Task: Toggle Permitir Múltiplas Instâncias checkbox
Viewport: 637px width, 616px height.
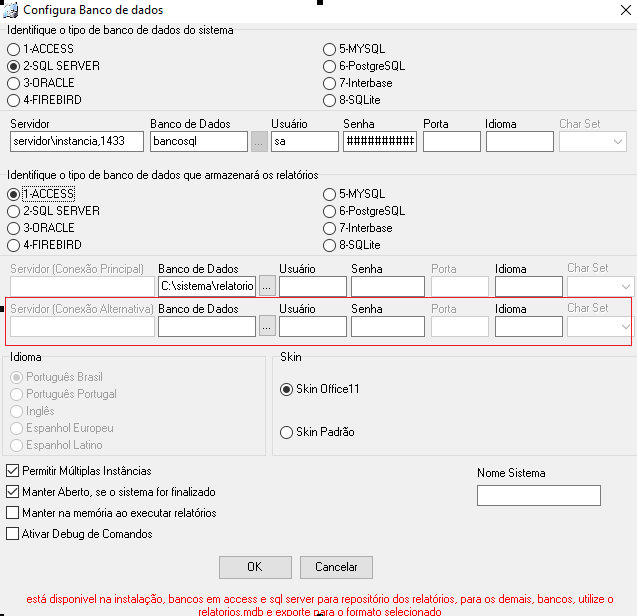Action: click(x=13, y=471)
